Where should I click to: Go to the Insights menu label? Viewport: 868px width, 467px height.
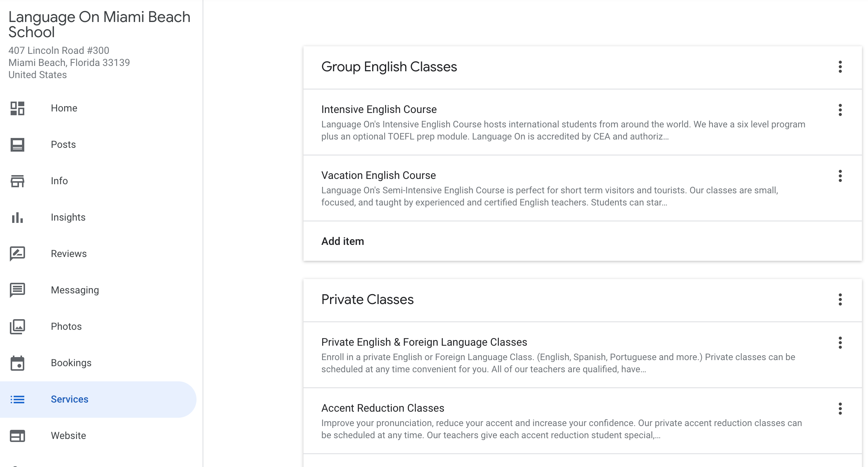[x=68, y=218]
